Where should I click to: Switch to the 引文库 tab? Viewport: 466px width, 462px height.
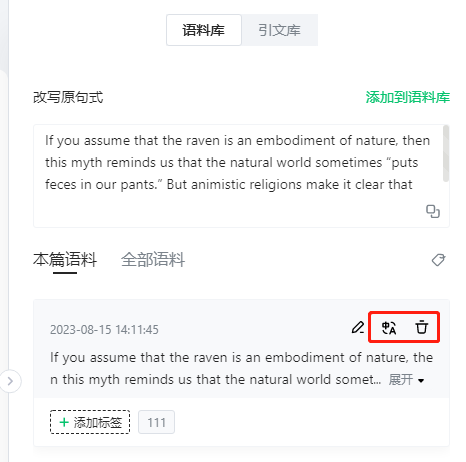(x=279, y=30)
